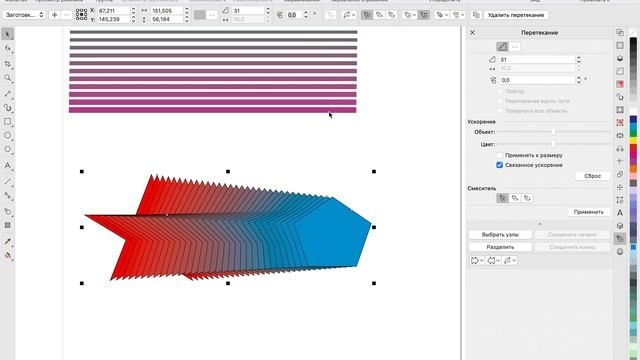Enable 'Применять к размеру' checkbox
This screenshot has height=360, width=640.
[500, 156]
